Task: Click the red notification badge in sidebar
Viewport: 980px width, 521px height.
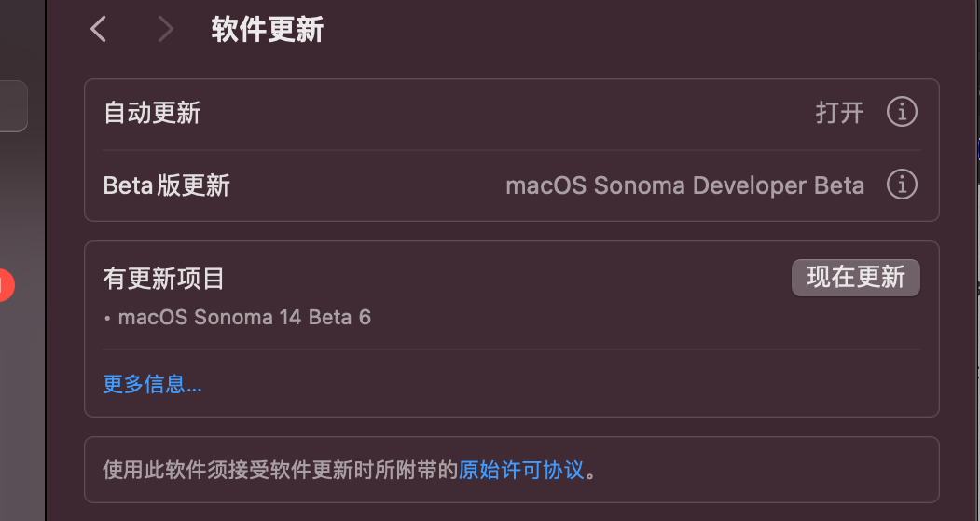Action: coord(5,285)
